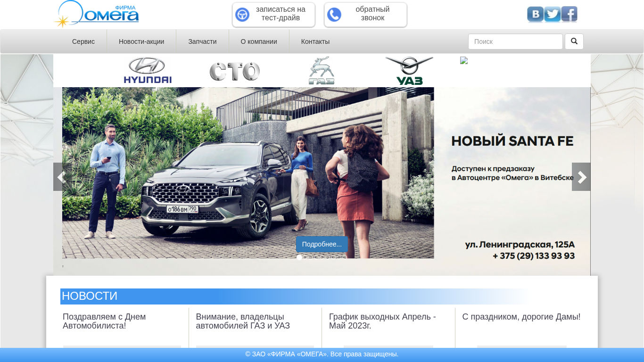Navigate to 'Контакты' in the menu

(315, 41)
